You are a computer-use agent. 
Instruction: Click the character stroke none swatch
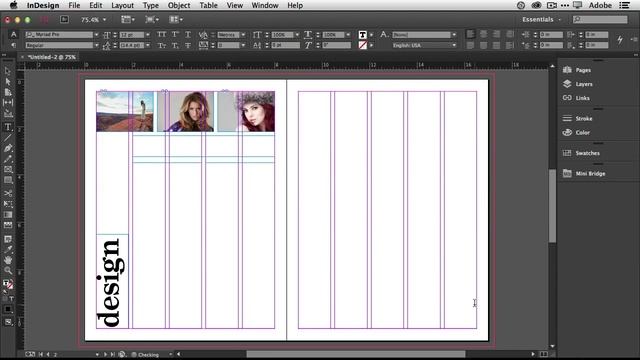coord(362,45)
